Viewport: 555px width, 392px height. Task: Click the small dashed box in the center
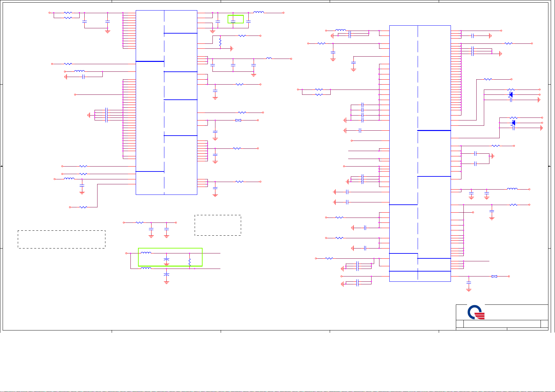point(218,225)
